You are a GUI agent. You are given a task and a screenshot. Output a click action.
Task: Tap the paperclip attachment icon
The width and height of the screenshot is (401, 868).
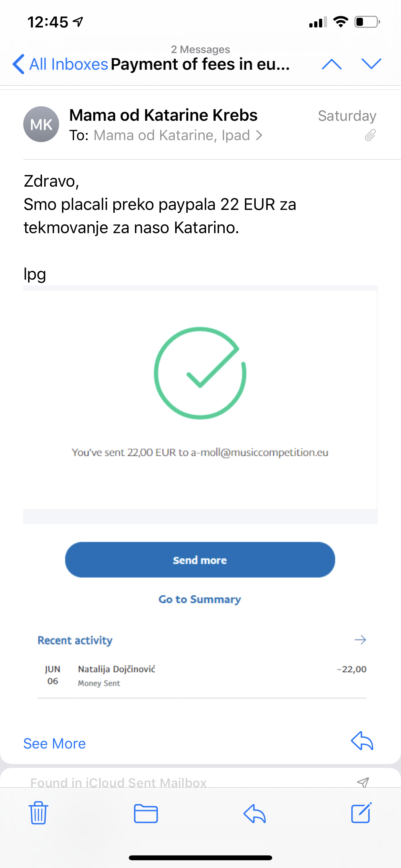tap(370, 135)
